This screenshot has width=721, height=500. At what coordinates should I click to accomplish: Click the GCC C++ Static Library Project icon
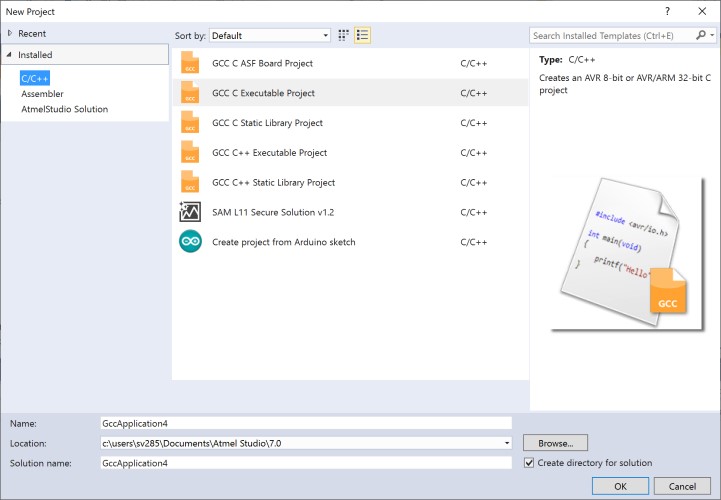[190, 183]
